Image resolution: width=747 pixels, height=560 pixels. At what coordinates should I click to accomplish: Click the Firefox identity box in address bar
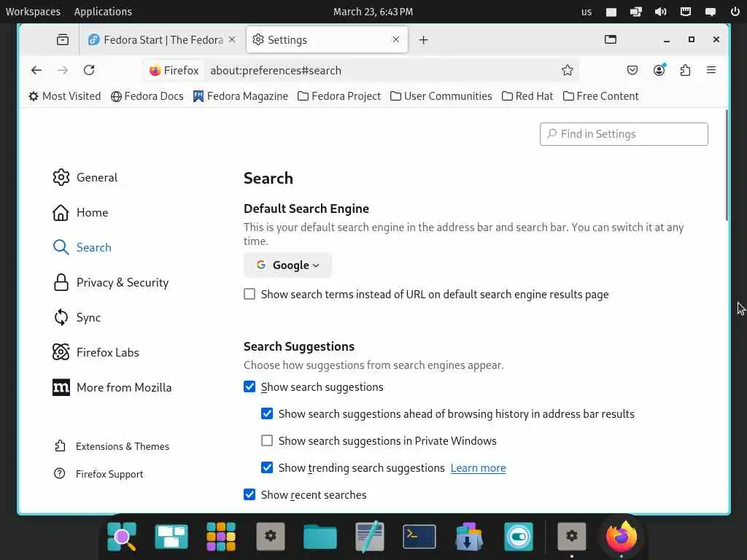[x=174, y=71]
